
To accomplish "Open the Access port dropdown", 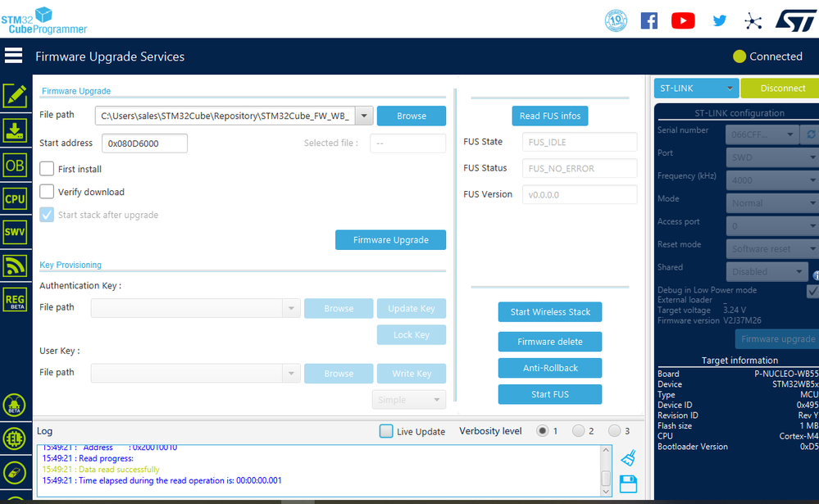I will click(x=772, y=225).
